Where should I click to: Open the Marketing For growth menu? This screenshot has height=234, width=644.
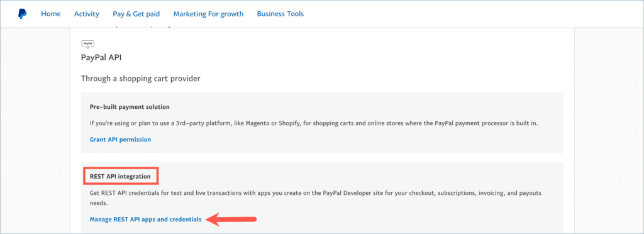[208, 14]
